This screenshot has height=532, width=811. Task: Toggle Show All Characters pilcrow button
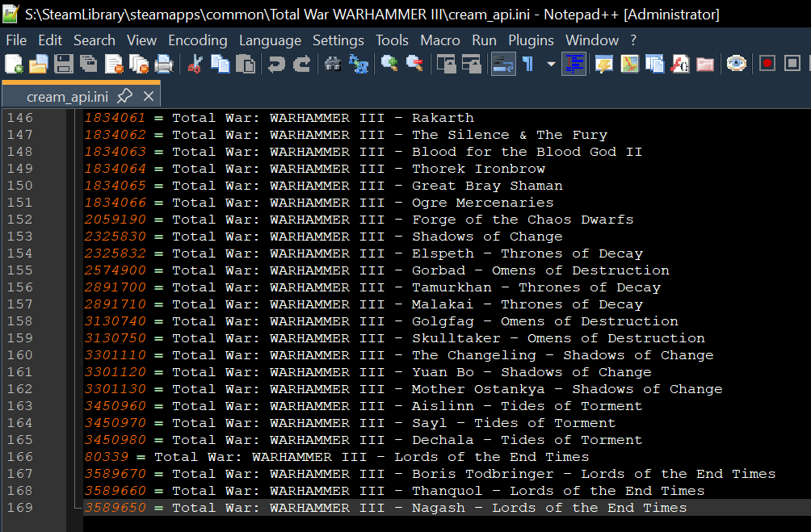click(x=528, y=64)
